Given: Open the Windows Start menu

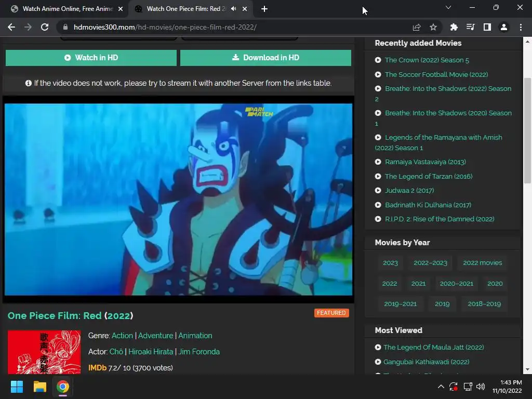Looking at the screenshot, I should coord(17,387).
